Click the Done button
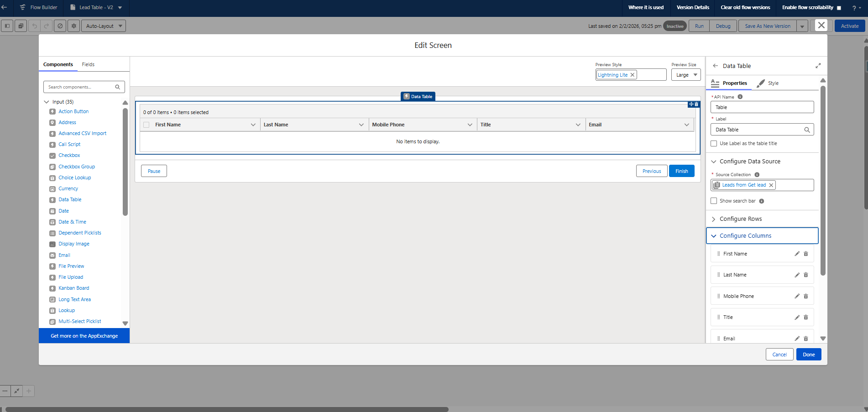Screen dimensions: 868x412 (x=808, y=355)
